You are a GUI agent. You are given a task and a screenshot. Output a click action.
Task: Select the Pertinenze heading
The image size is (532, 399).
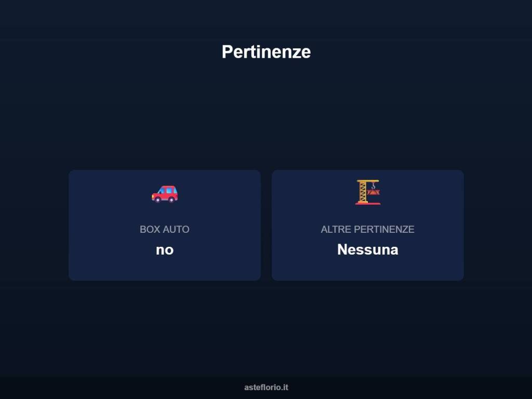click(266, 52)
